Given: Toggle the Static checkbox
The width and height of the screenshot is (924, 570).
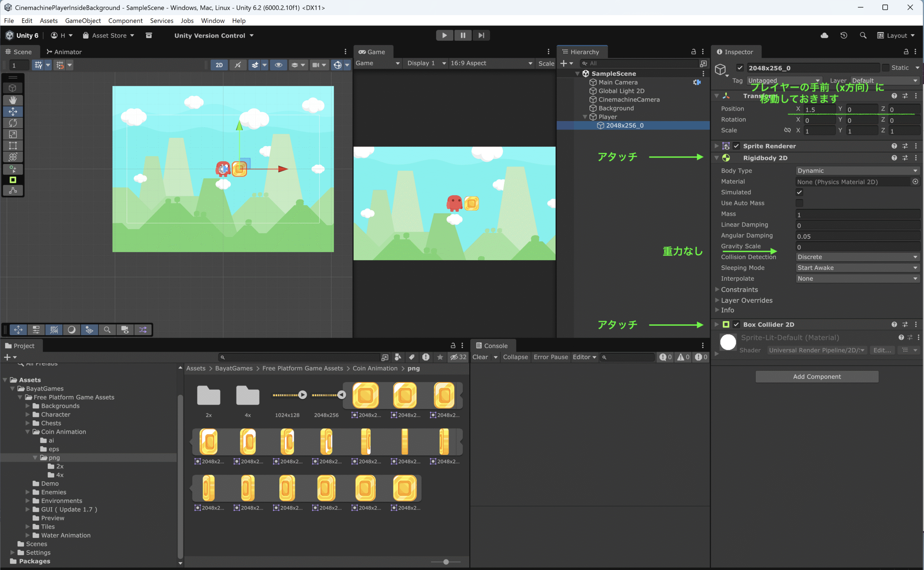Looking at the screenshot, I should [885, 68].
